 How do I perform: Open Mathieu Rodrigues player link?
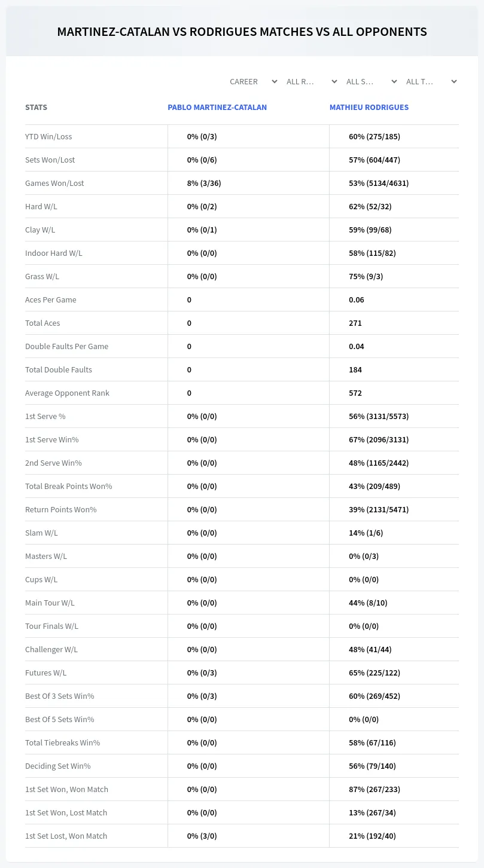tap(369, 108)
